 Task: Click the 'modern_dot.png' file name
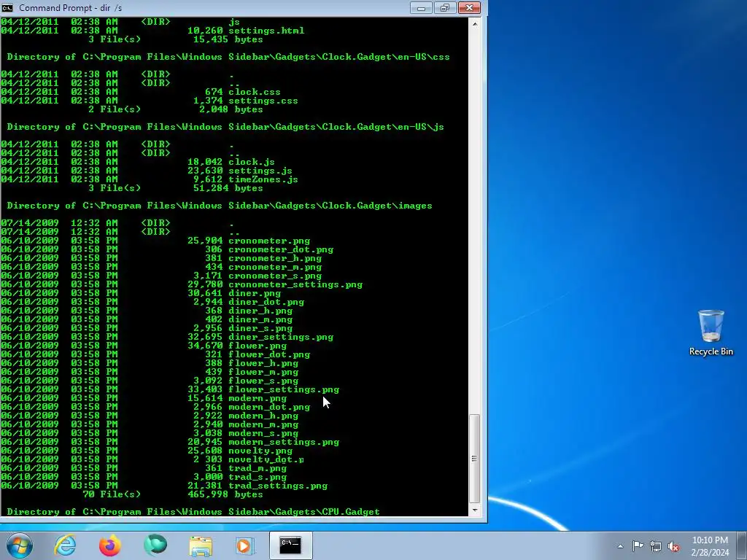[x=269, y=407]
